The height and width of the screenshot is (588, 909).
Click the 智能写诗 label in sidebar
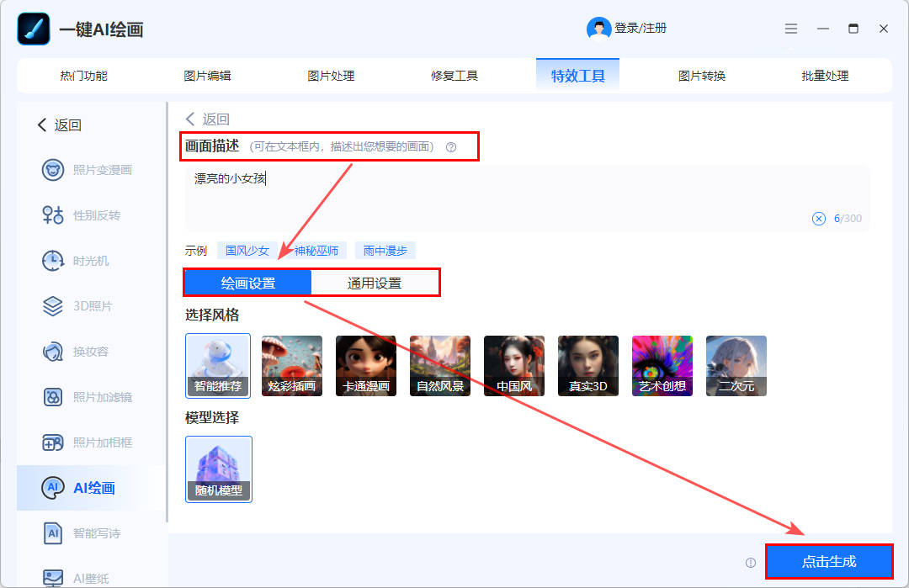coord(97,533)
